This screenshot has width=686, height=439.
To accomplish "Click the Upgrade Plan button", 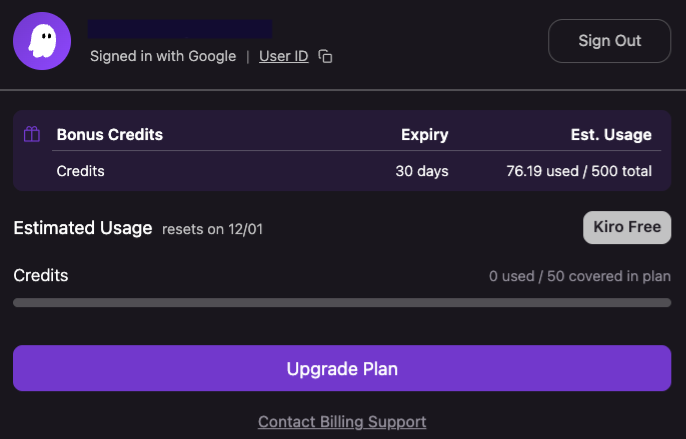I will click(342, 369).
